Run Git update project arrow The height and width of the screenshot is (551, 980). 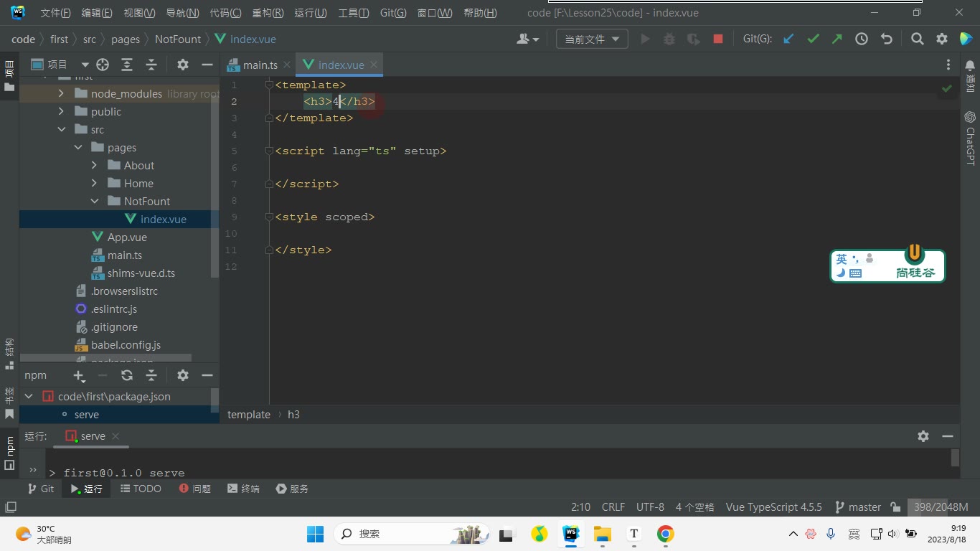[788, 39]
